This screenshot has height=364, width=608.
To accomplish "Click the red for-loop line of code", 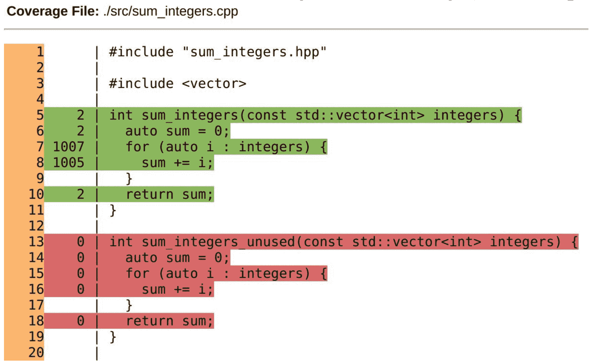I will tap(226, 274).
